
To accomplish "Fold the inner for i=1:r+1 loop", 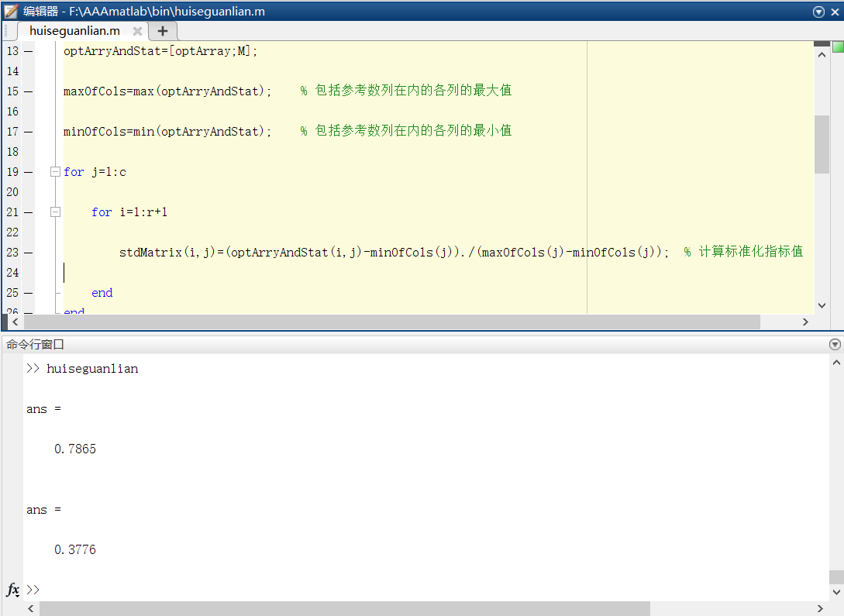I will coord(55,212).
